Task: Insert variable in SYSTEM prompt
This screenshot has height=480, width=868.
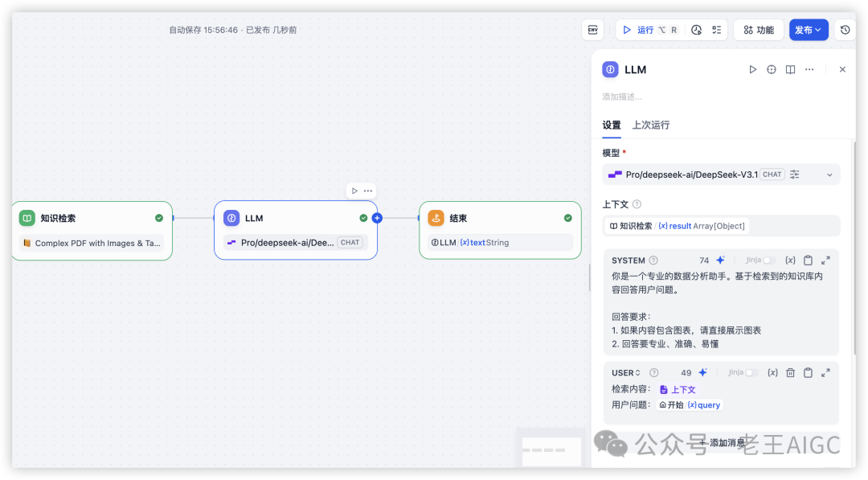Action: point(791,261)
